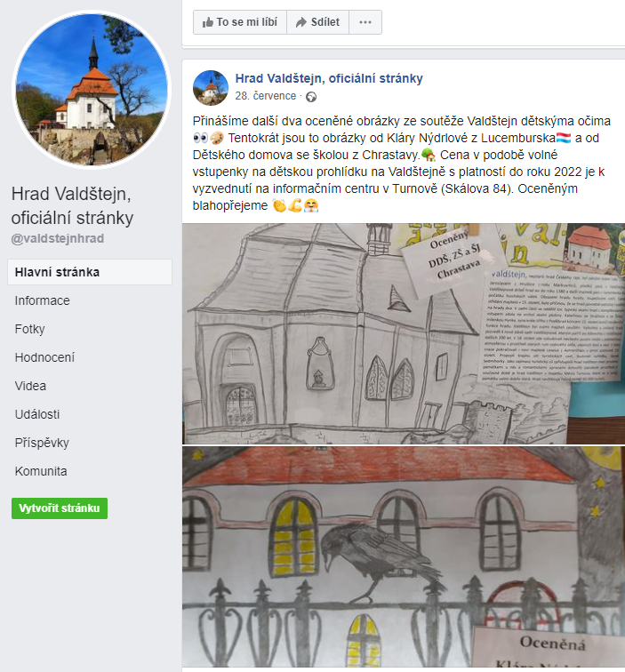Select Hodnocení in the sidebar
625x672 pixels.
pyautogui.click(x=44, y=357)
